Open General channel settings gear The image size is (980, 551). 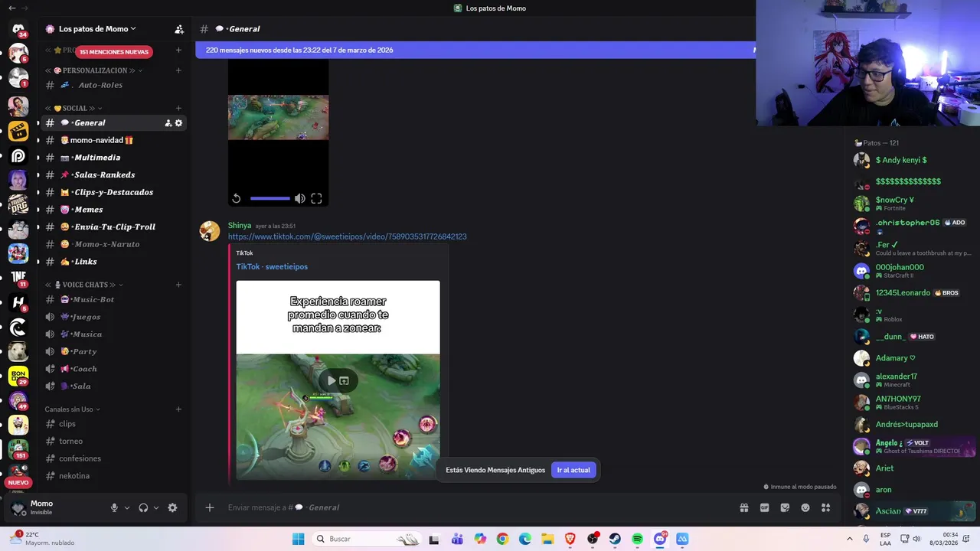pos(179,123)
